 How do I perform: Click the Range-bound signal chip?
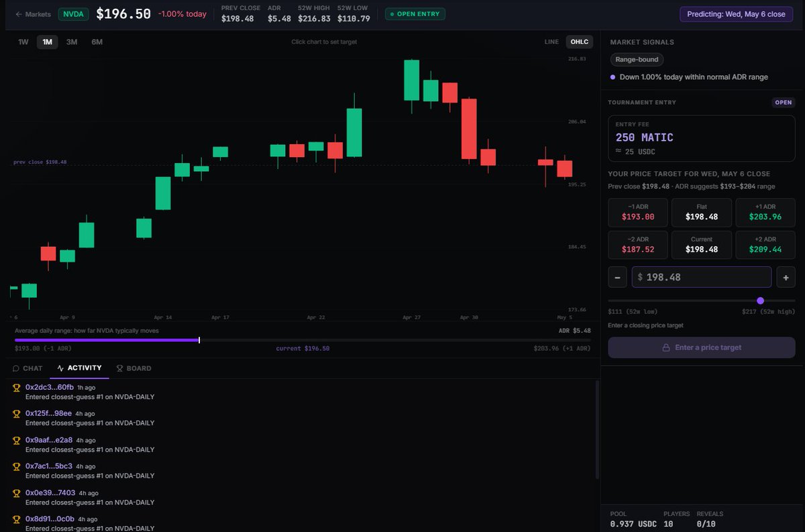[637, 60]
